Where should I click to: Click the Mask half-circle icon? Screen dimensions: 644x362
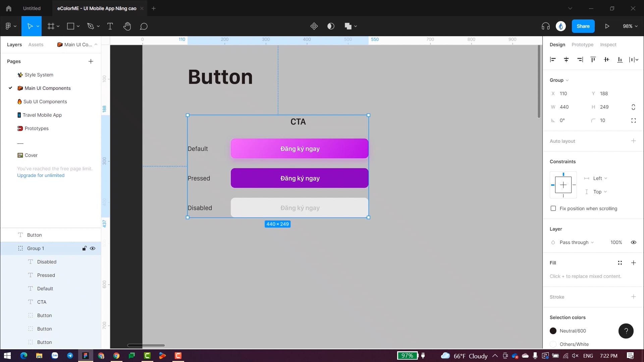pyautogui.click(x=331, y=26)
